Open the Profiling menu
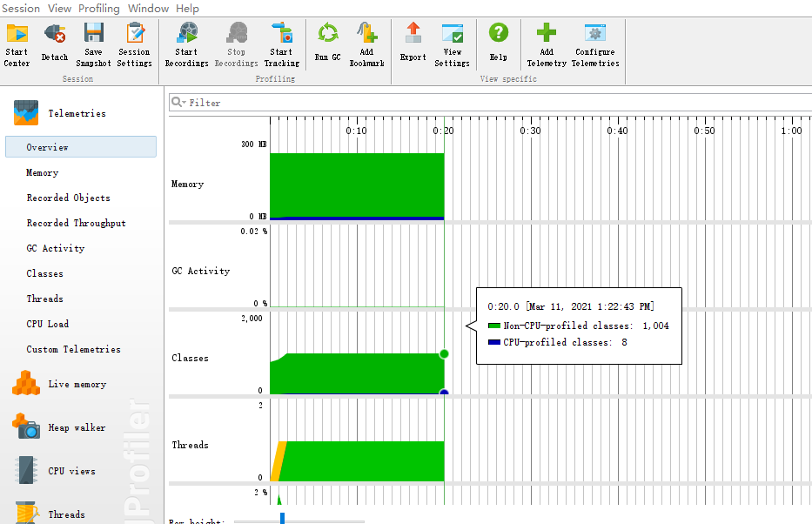Viewport: 812px width, 524px height. (99, 9)
